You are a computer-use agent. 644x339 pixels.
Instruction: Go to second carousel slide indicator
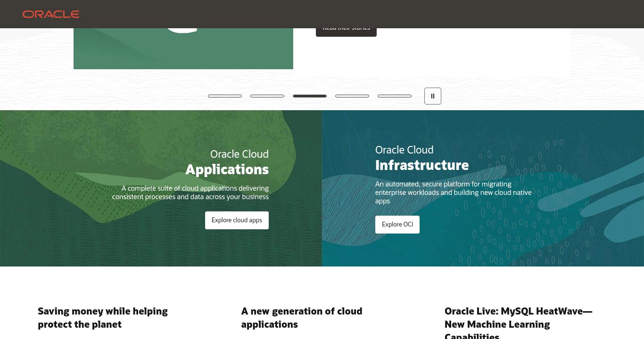[267, 96]
